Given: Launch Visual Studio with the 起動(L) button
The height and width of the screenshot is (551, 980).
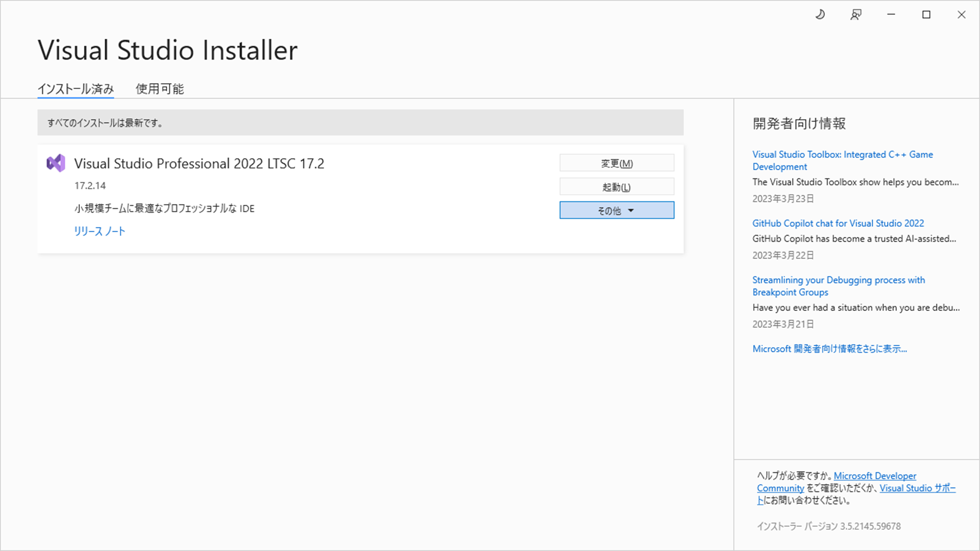Looking at the screenshot, I should pos(616,187).
